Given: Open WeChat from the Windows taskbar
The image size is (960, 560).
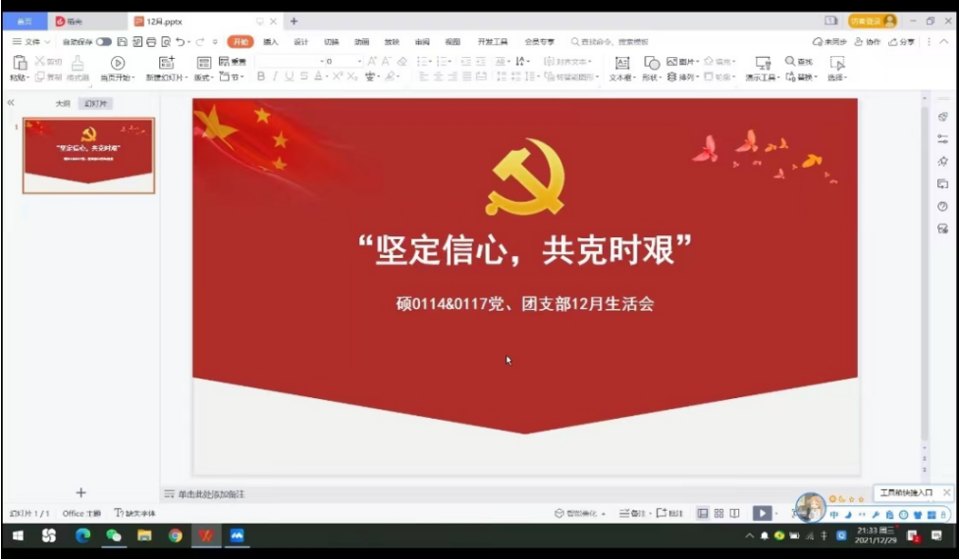Looking at the screenshot, I should click(114, 535).
